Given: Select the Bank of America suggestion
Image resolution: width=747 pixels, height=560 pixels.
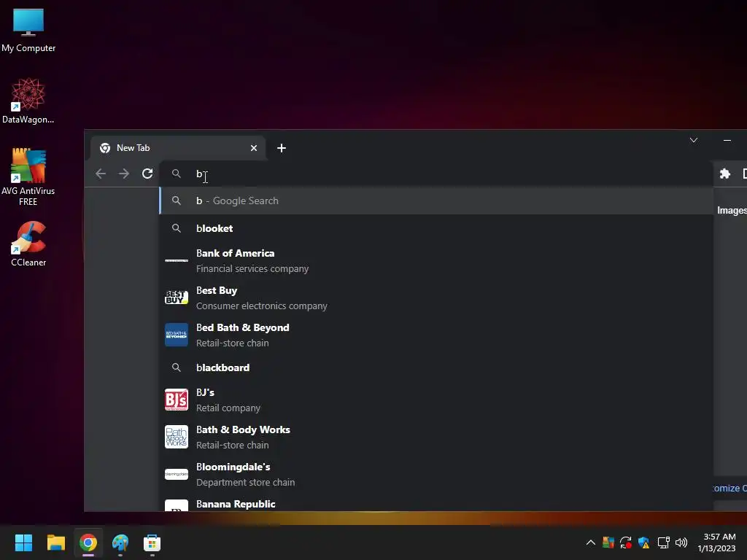Looking at the screenshot, I should click(x=436, y=261).
